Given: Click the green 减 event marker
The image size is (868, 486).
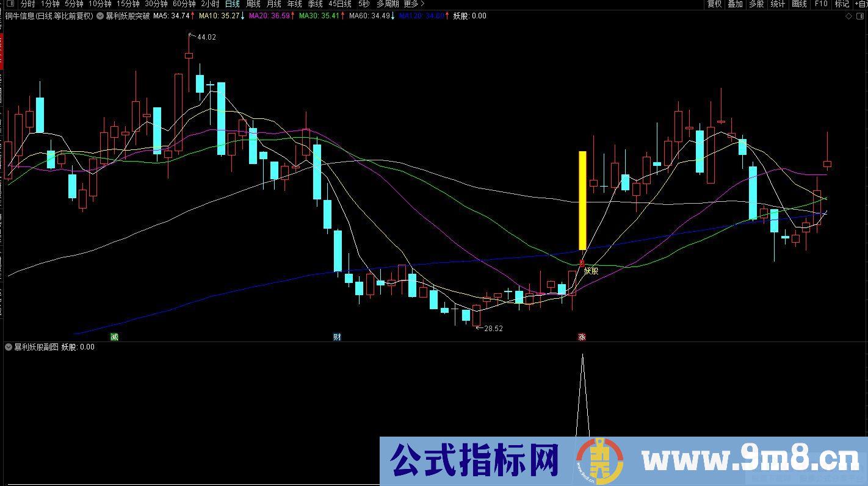Looking at the screenshot, I should pos(114,337).
